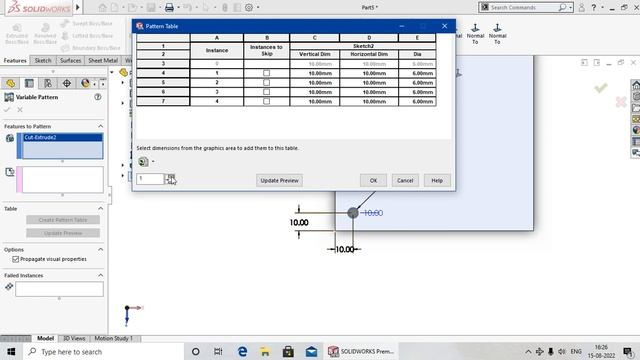The width and height of the screenshot is (640, 360).
Task: Open the DimXpertManager crosshair tab
Action: [x=67, y=83]
